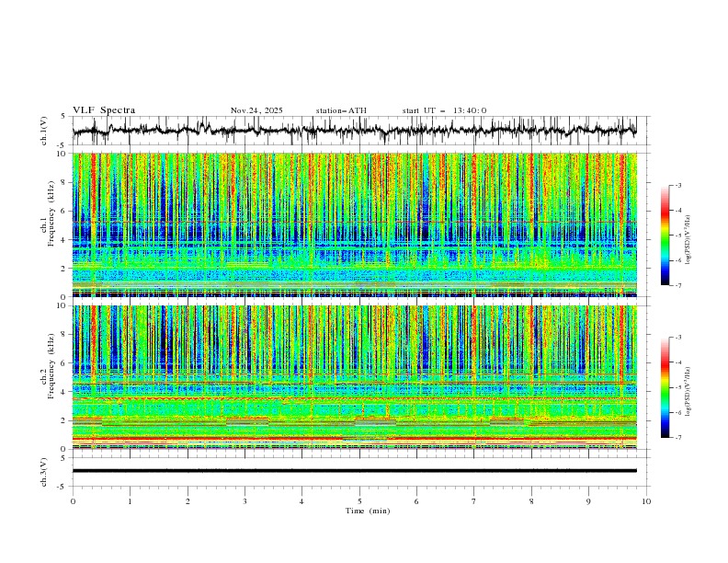Click the ch.1 spectrogram's rainbow colorbar

tap(665, 235)
